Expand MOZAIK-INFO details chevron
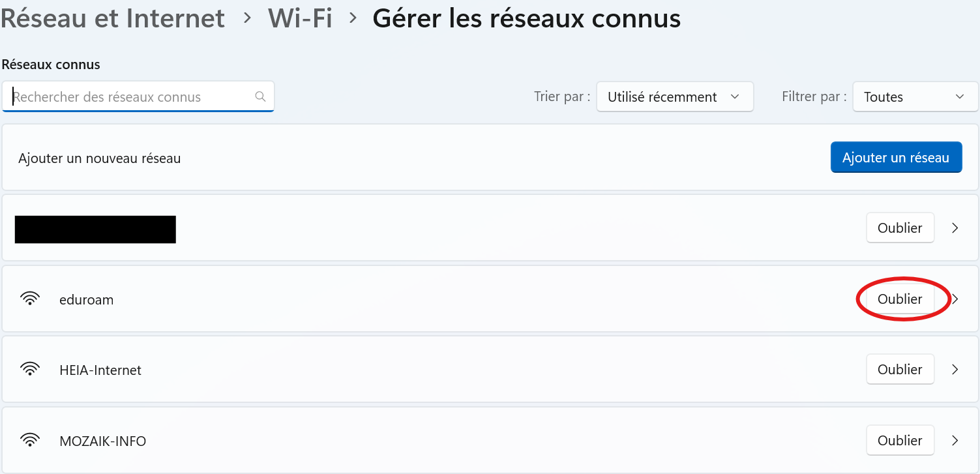Image resolution: width=980 pixels, height=474 pixels. (955, 441)
